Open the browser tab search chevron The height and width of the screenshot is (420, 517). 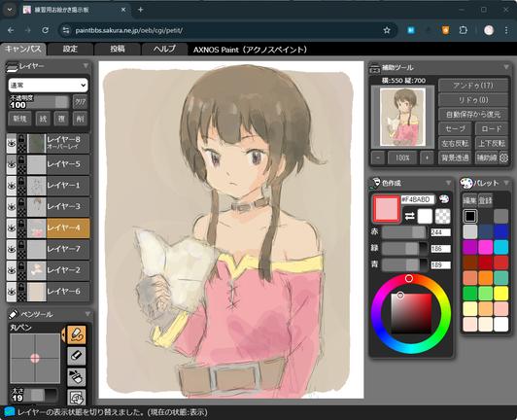point(10,10)
